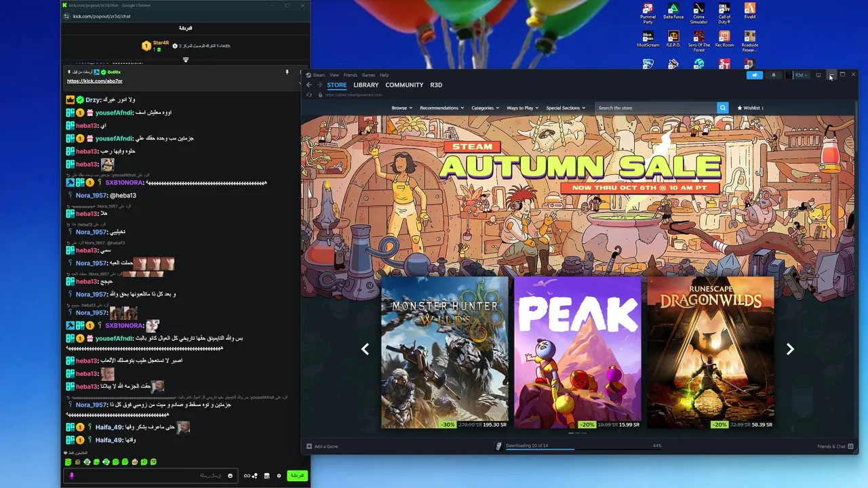
Task: Open Crime Simulator desktop shortcut
Action: [698, 14]
